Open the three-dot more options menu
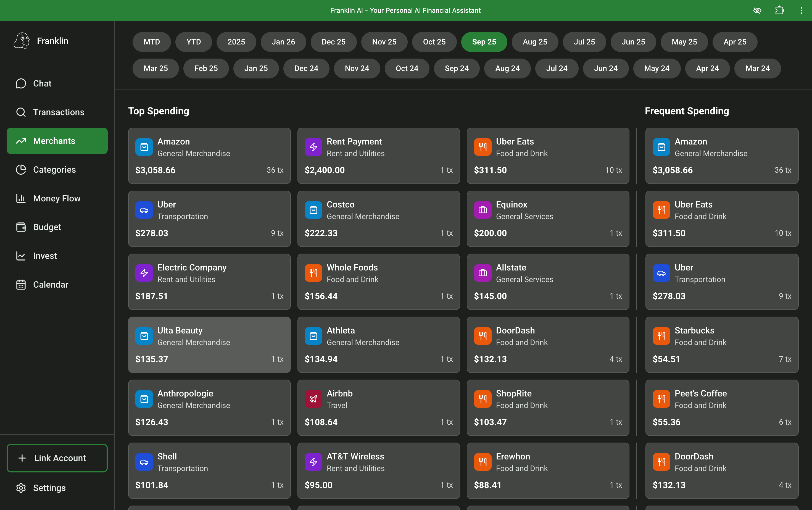Viewport: 812px width, 510px height. (x=801, y=10)
